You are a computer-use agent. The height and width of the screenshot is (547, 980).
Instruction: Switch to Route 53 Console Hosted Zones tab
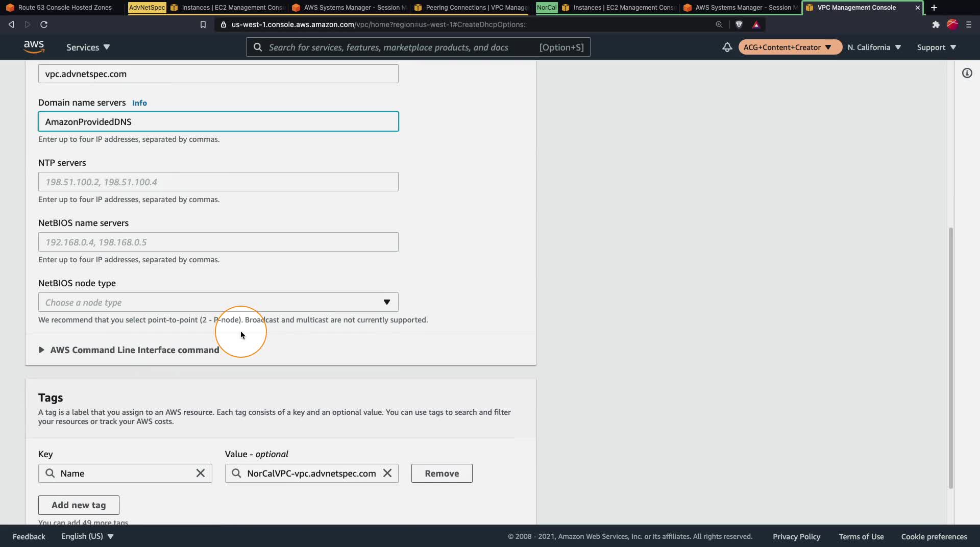[59, 8]
